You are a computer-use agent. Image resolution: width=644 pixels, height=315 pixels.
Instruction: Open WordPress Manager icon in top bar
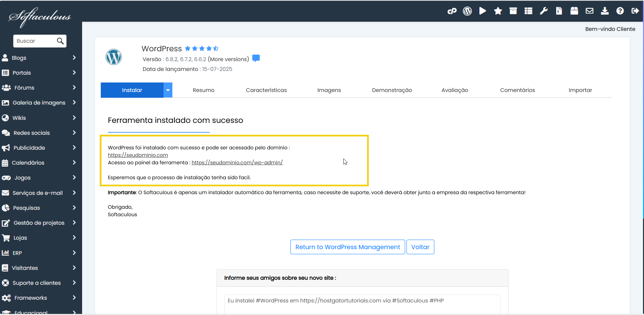coord(467,11)
